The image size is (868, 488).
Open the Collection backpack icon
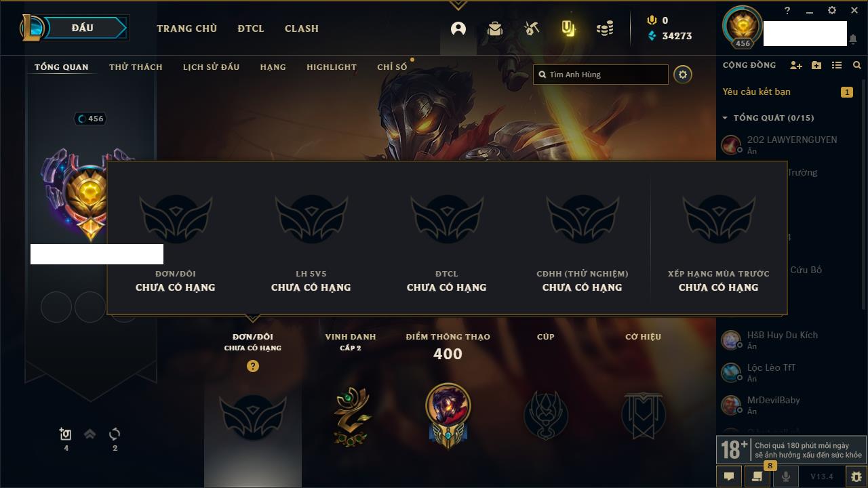pyautogui.click(x=495, y=28)
